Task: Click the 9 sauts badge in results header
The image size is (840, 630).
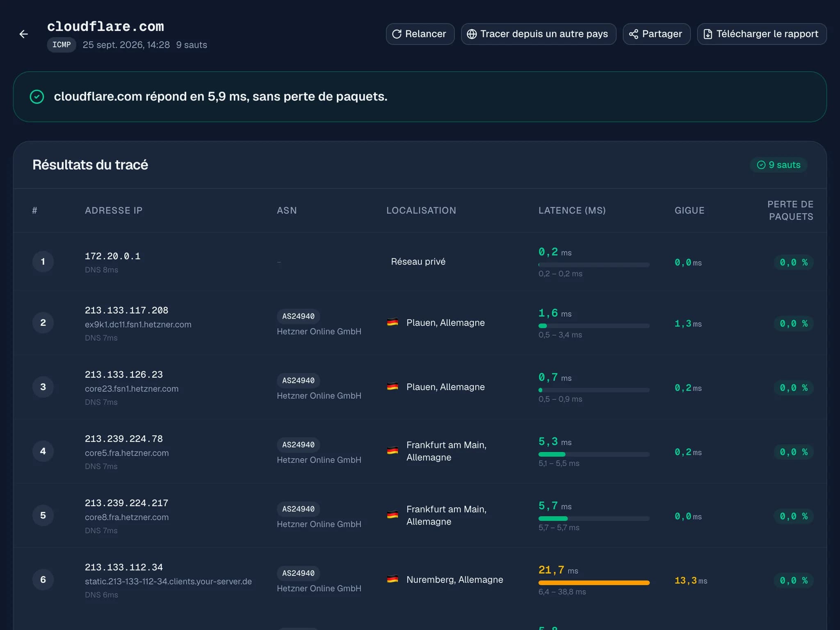Action: (x=778, y=165)
